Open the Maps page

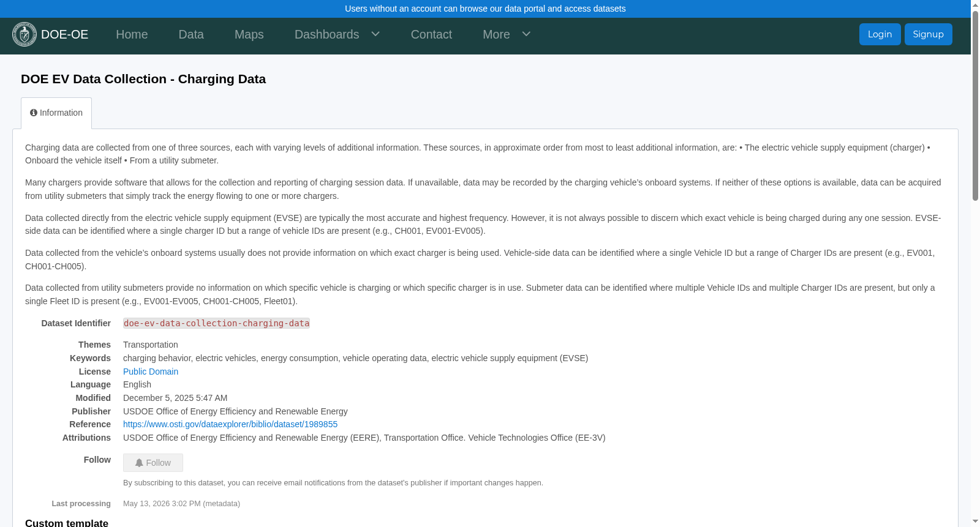tap(249, 34)
